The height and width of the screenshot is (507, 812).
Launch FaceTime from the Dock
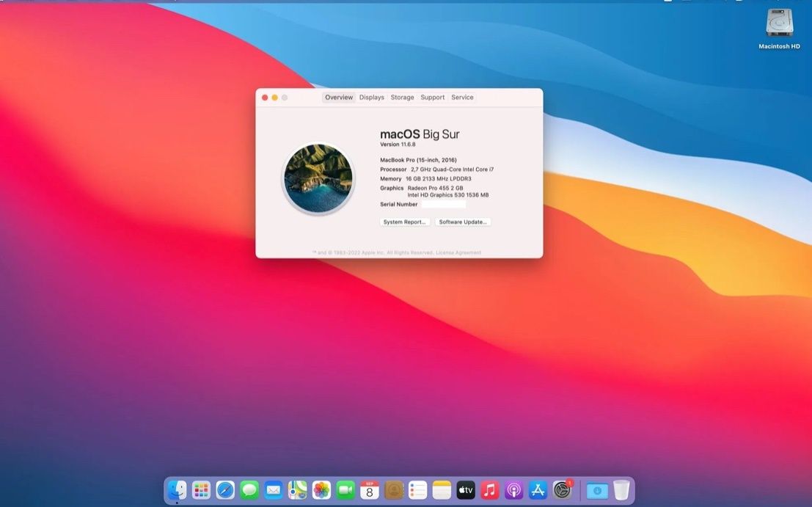click(x=345, y=489)
